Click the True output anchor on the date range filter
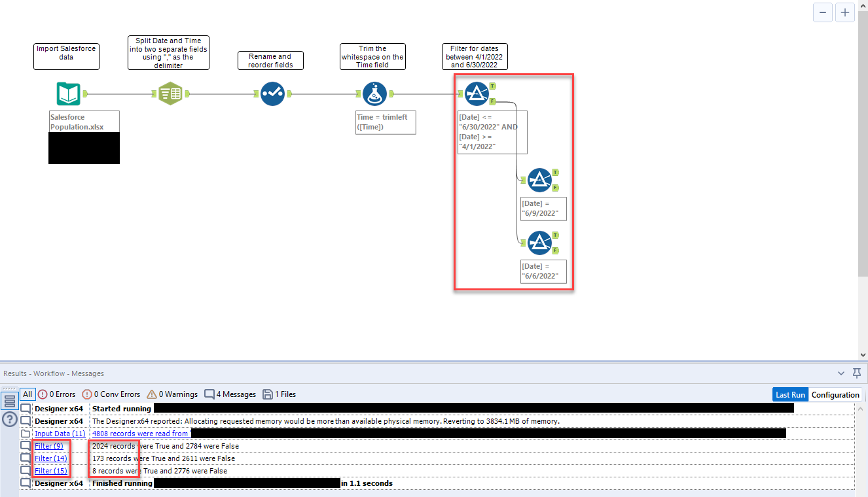 tap(492, 86)
